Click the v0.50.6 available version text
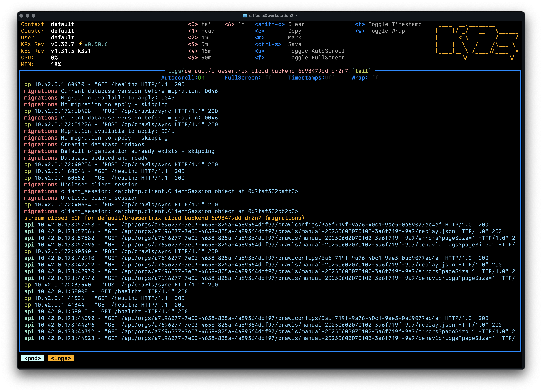The width and height of the screenshot is (542, 392). coord(96,44)
